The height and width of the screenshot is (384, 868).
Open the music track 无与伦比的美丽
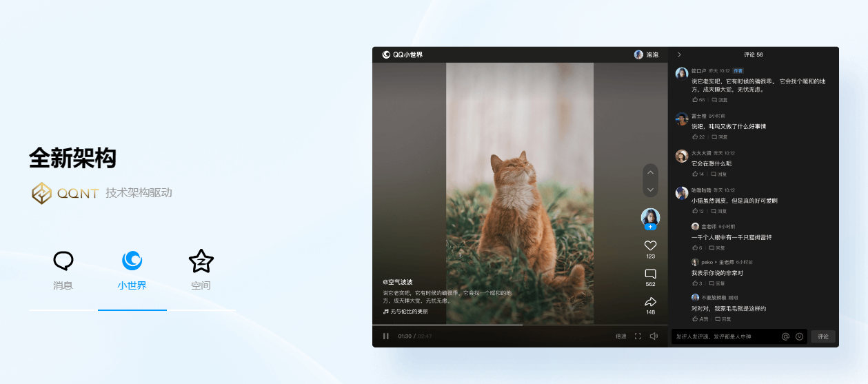(405, 312)
